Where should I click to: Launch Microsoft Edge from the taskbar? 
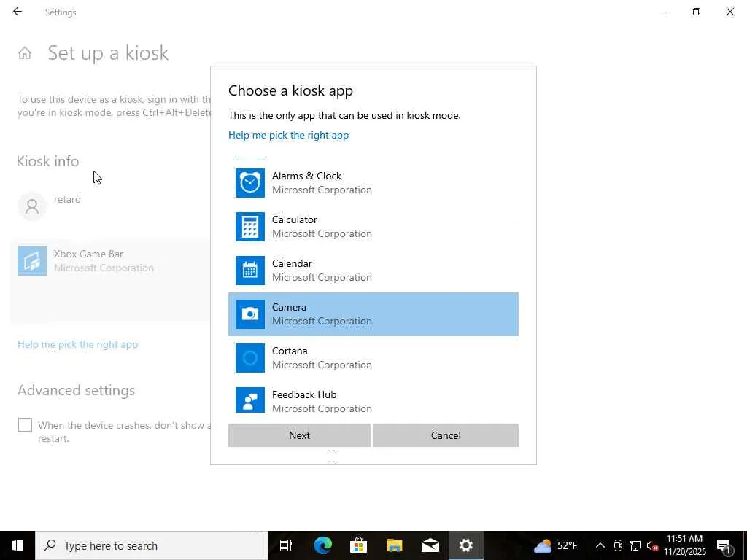pos(322,545)
